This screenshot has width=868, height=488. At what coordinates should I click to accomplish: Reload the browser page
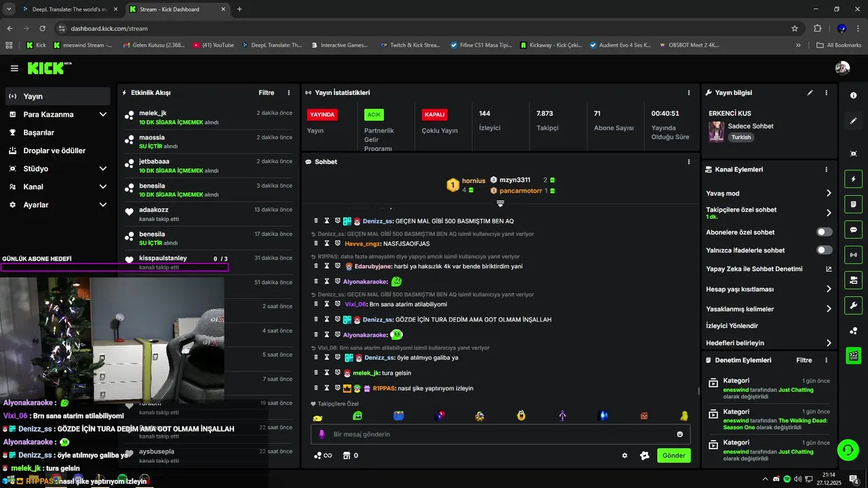click(43, 28)
